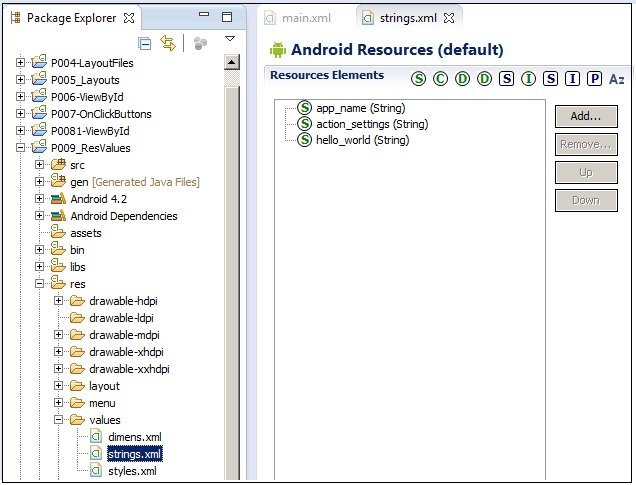Viewport: 636px width, 485px height.
Task: Click the dimens.xml file icon
Action: click(x=96, y=436)
